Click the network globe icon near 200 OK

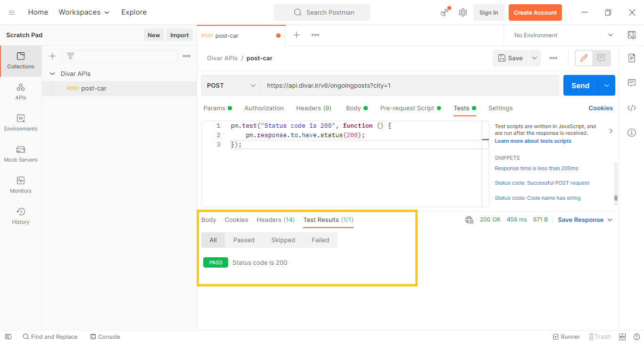[x=469, y=220]
